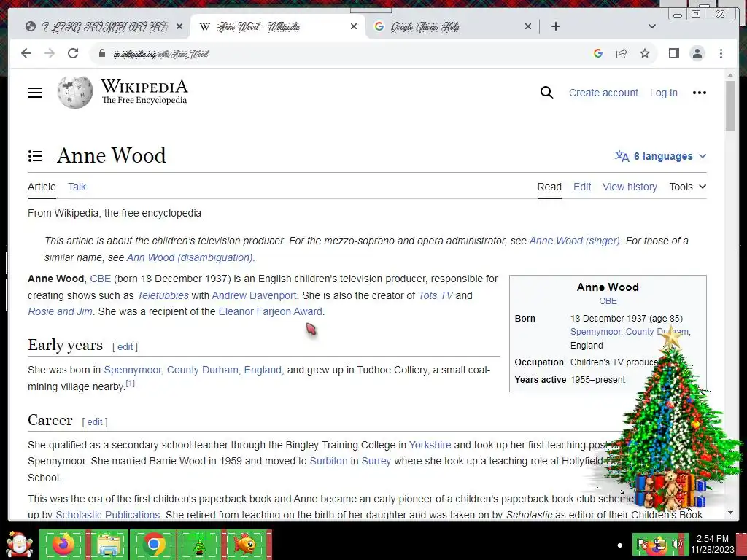Open Chrome icon on the taskbar
747x560 pixels.
(153, 544)
